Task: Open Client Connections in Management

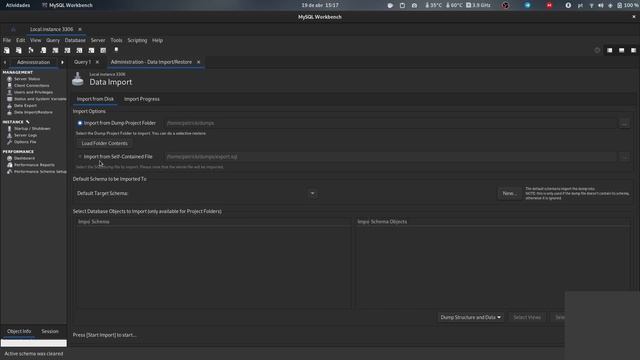Action: (x=31, y=85)
